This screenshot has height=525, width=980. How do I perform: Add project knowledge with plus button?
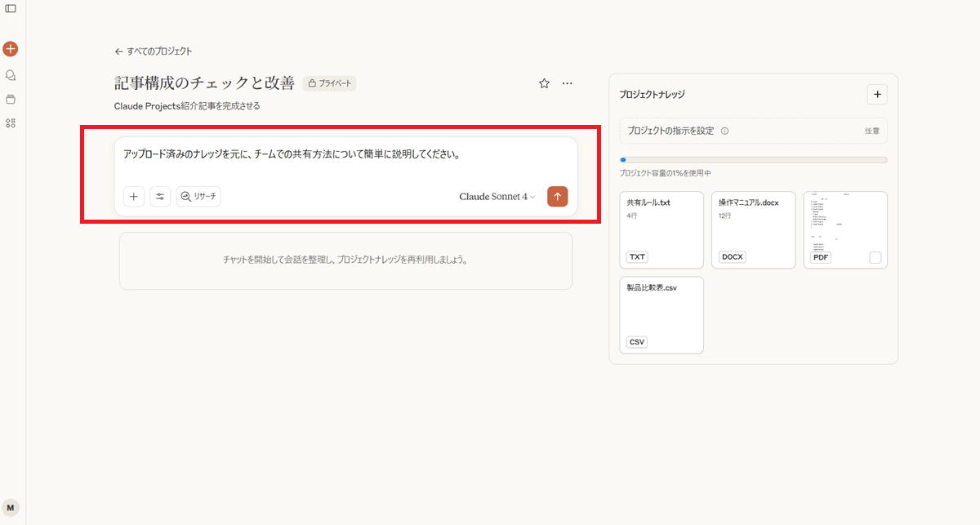pos(877,95)
